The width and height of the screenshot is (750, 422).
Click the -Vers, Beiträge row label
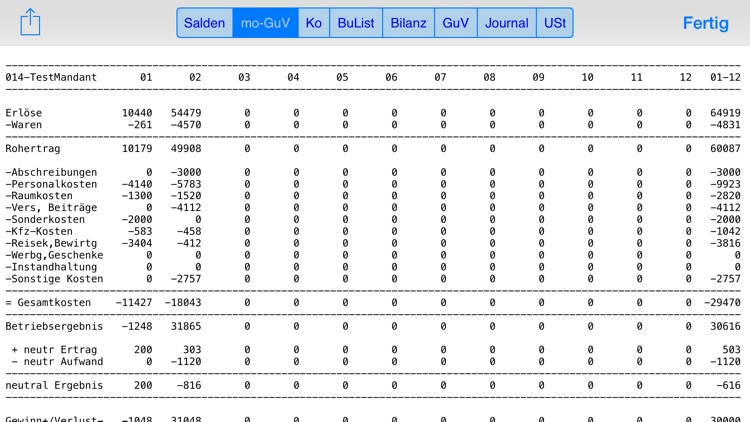click(x=51, y=208)
